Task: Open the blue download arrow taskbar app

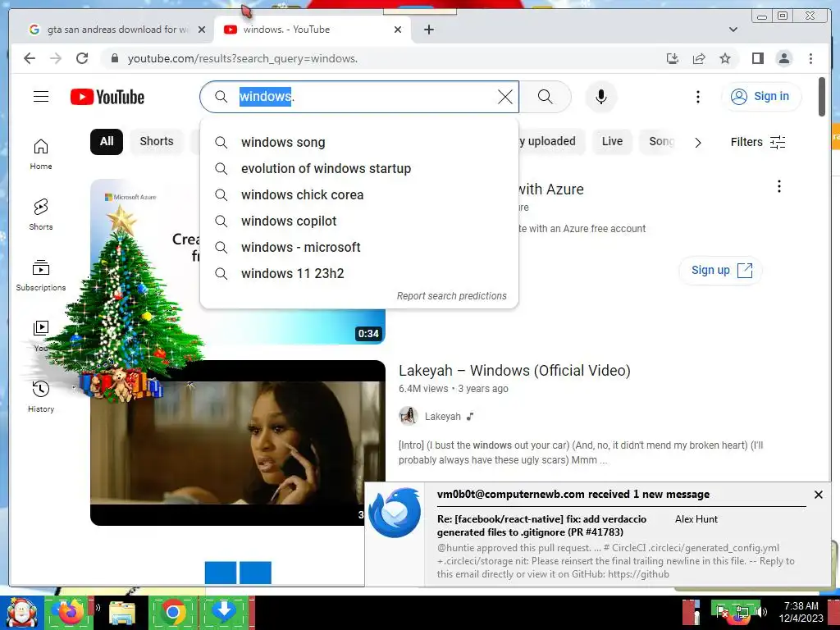Action: click(x=224, y=612)
